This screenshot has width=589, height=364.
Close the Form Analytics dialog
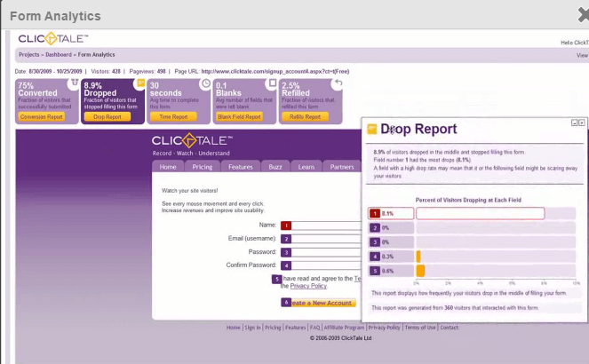click(584, 16)
